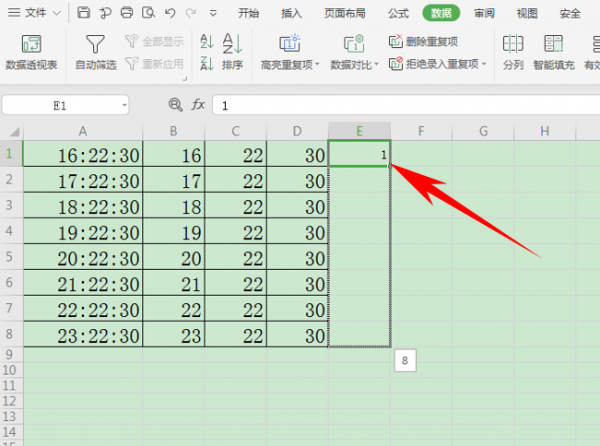This screenshot has width=600, height=446.
Task: Select cell B5 containing 20
Action: point(174,257)
